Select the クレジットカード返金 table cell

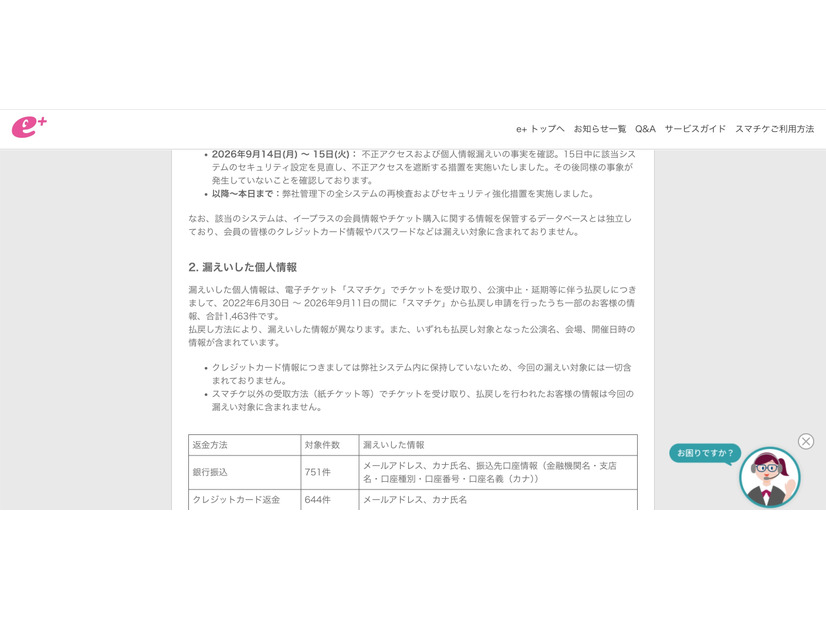(244, 500)
